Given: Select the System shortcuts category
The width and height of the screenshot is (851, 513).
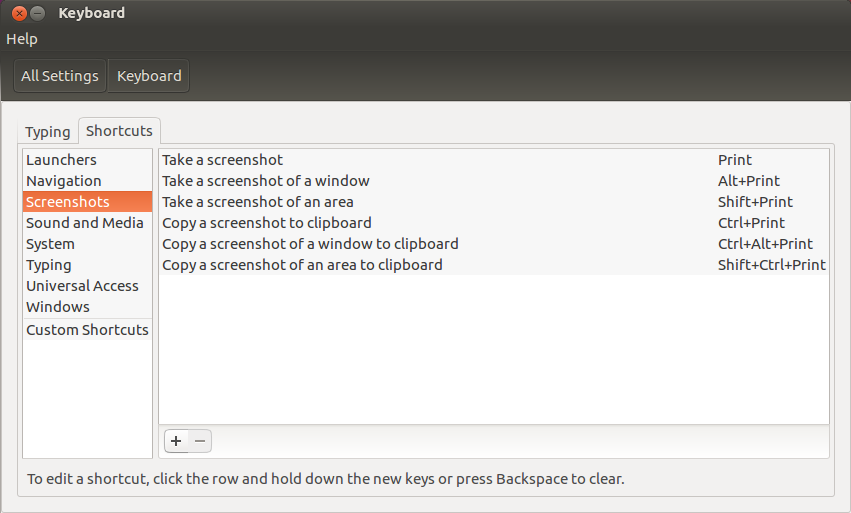Looking at the screenshot, I should coord(50,244).
